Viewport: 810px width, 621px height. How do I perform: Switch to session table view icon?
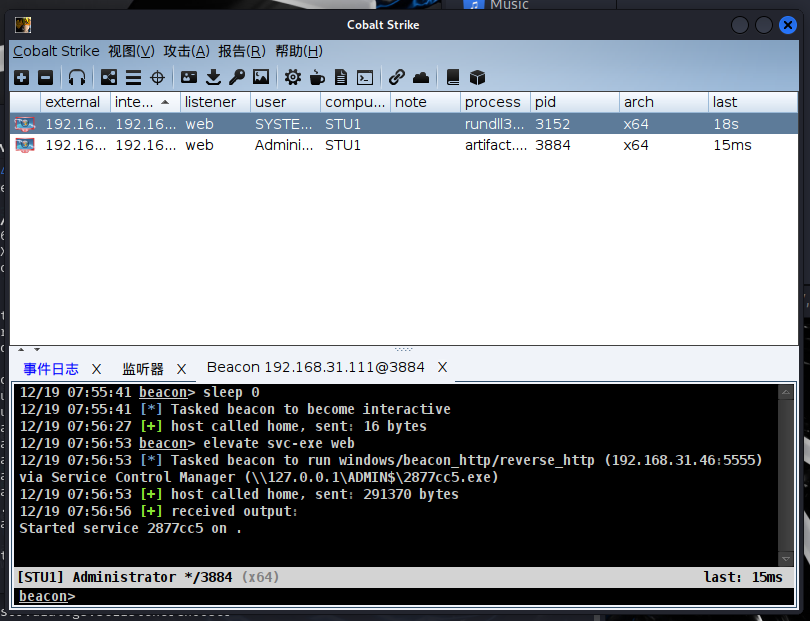[x=133, y=78]
